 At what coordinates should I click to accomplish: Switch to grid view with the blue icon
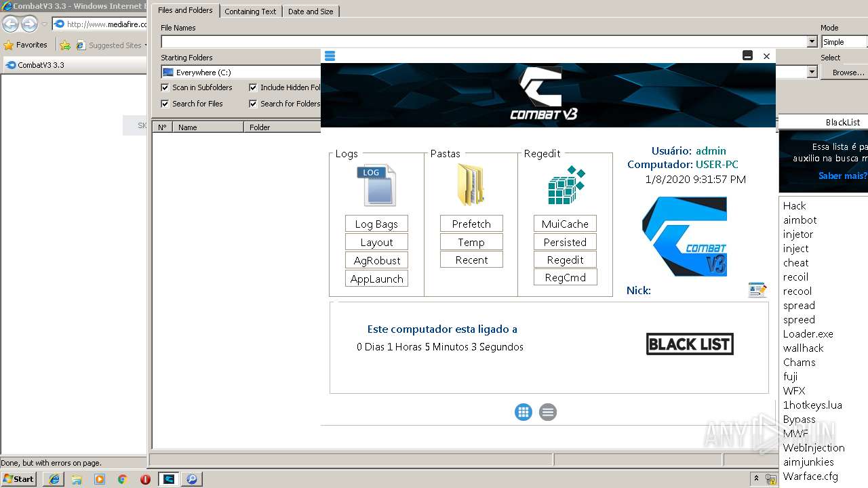tap(523, 412)
